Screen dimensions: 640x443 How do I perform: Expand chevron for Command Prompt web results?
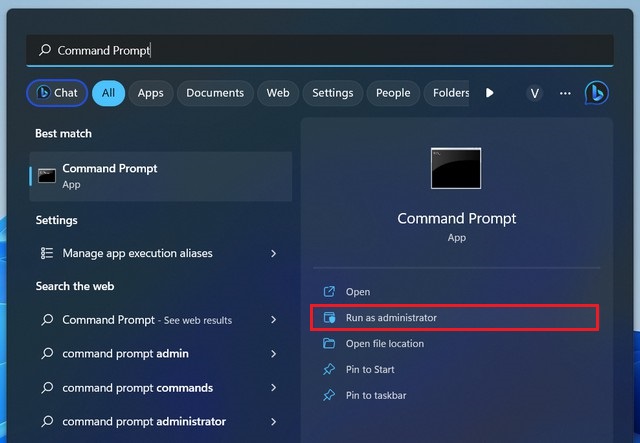tap(273, 320)
